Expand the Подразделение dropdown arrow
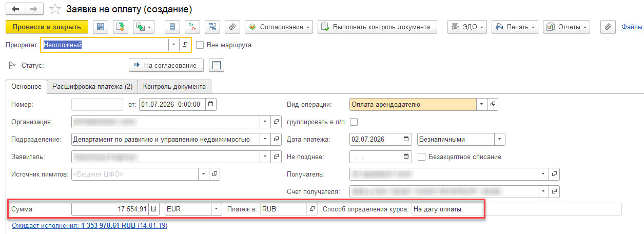Screen dimensions: 644x234 (x=265, y=139)
